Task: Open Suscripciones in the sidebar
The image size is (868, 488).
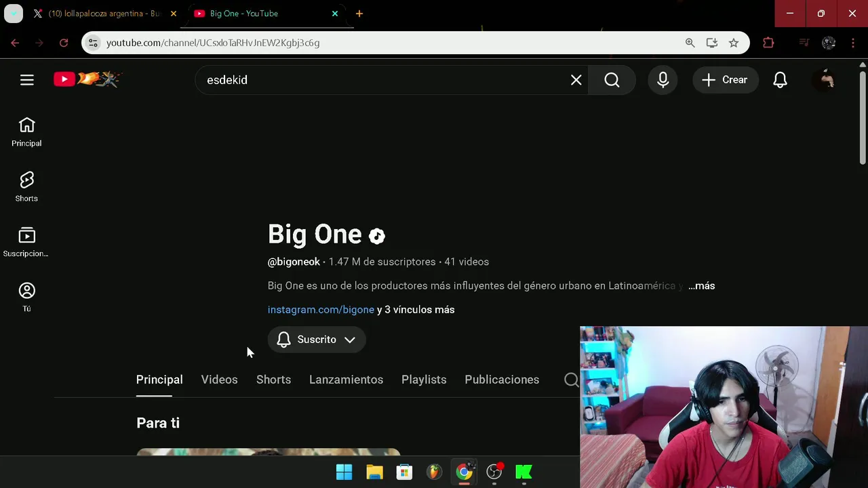Action: point(26,242)
